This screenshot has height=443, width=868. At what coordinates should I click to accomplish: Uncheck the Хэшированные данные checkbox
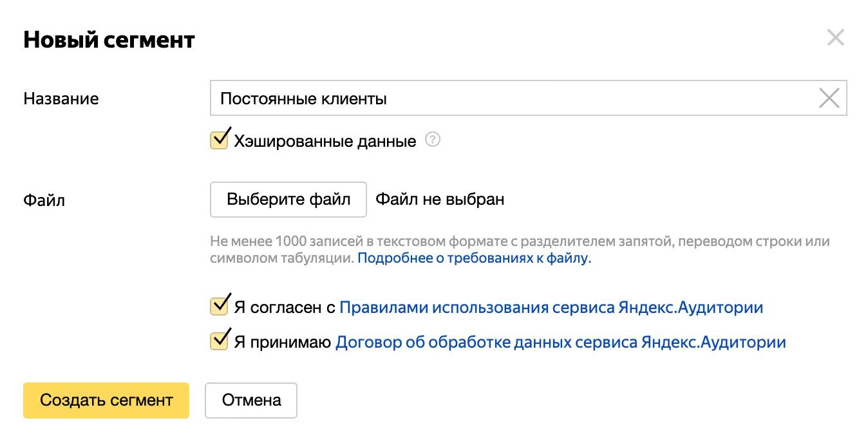coord(219,140)
